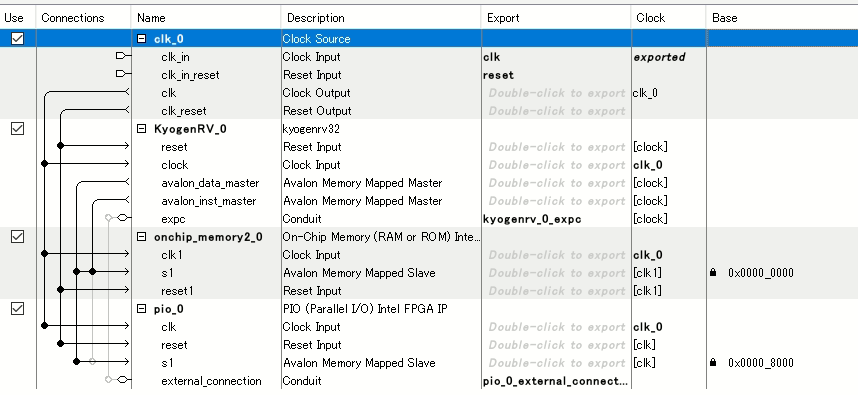
Task: Click base address 0x0000_8000
Action: [x=761, y=363]
